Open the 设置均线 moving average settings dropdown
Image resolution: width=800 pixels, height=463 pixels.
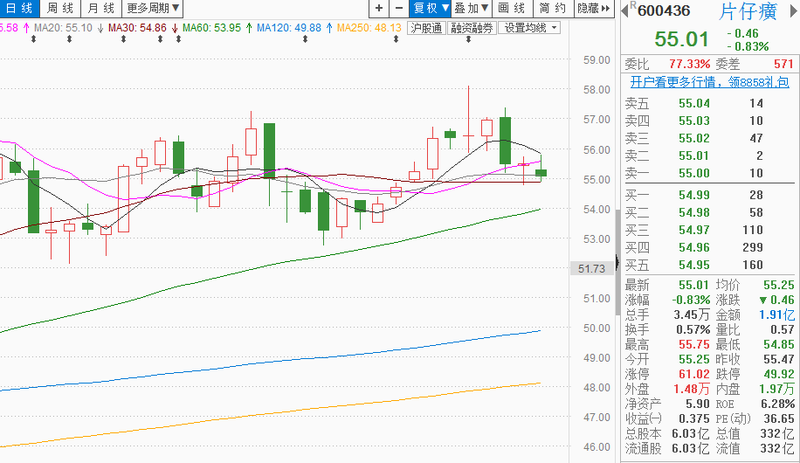[x=530, y=28]
